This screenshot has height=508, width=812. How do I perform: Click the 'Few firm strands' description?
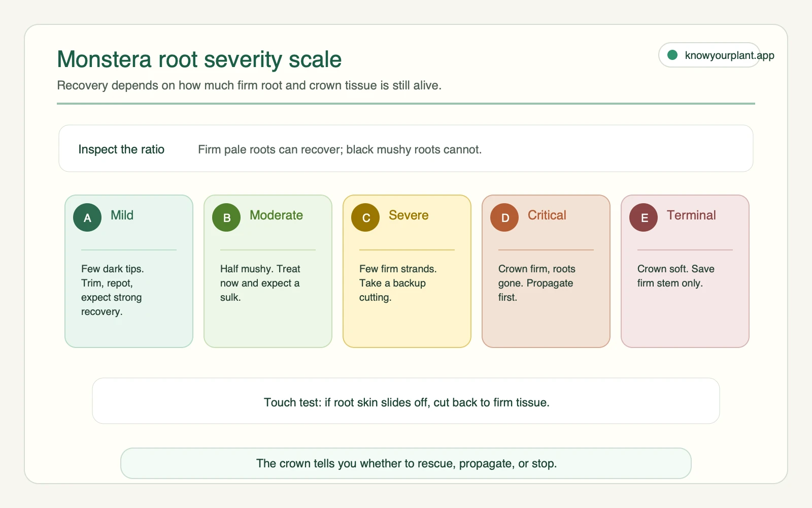398,283
